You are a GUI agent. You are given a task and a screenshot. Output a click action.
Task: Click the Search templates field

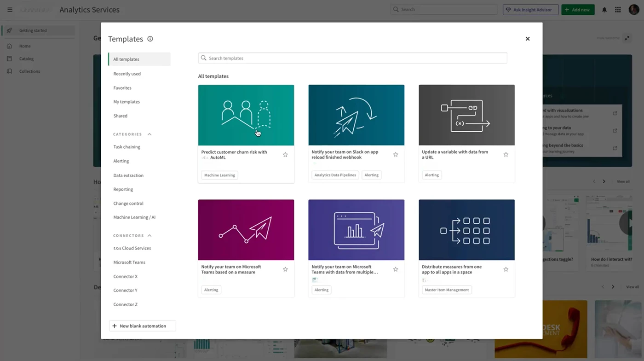click(352, 58)
